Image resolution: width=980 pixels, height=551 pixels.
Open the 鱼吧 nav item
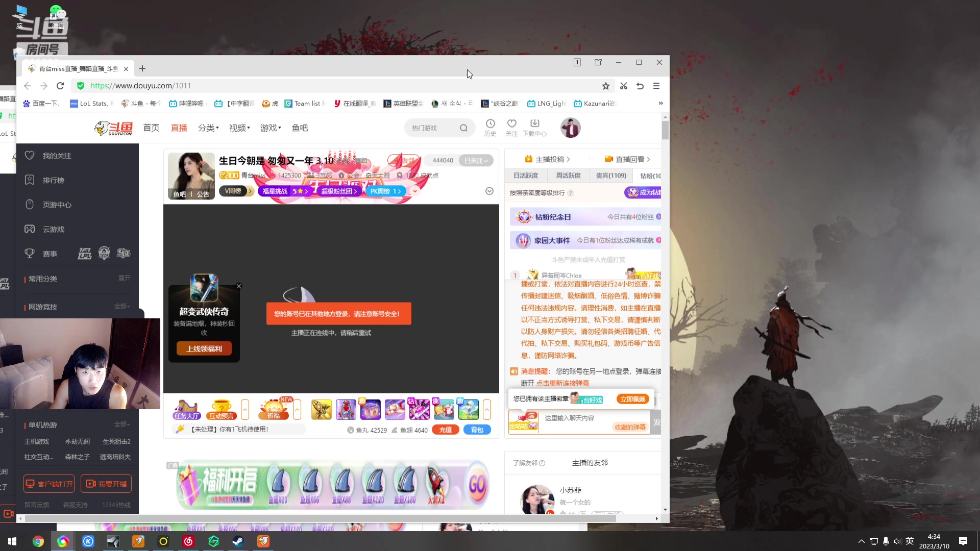tap(300, 128)
